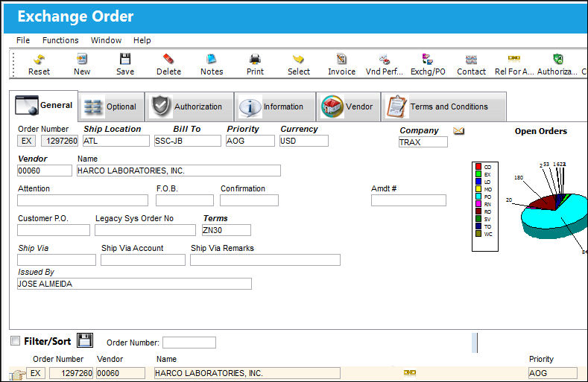Screen dimensions: 588x382
Task: Click the Order Number filter input
Action: coord(189,343)
